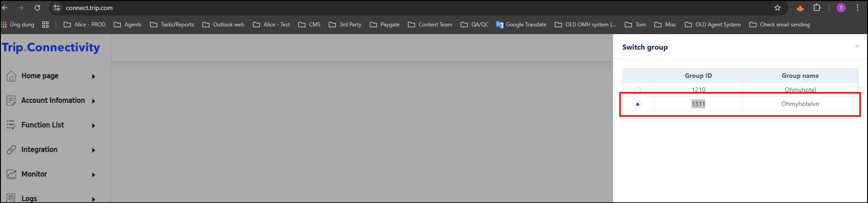Open the Alice - PROD bookmark folder
The width and height of the screenshot is (868, 203).
(x=85, y=25)
